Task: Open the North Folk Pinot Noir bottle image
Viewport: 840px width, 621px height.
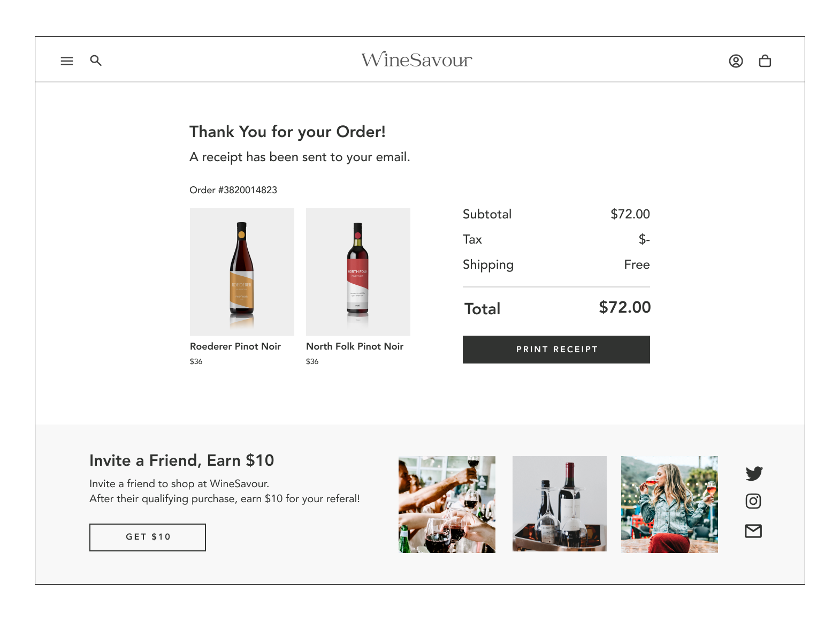Action: coord(358,272)
